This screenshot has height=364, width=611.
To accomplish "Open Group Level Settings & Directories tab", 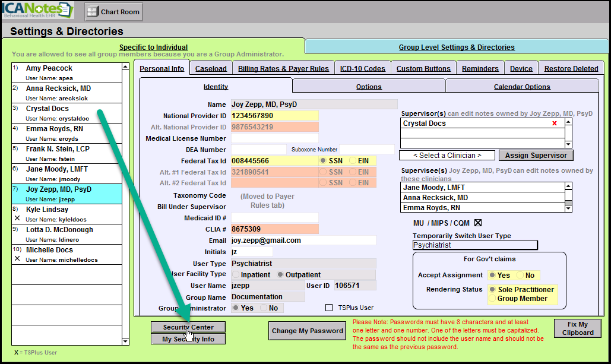I will coord(456,48).
